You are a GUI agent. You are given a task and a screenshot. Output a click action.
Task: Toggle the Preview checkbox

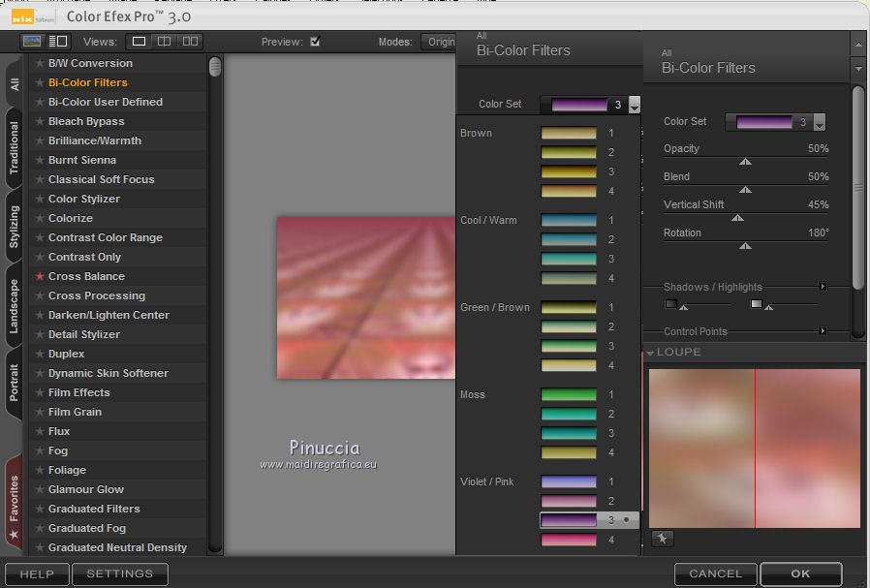(x=315, y=42)
